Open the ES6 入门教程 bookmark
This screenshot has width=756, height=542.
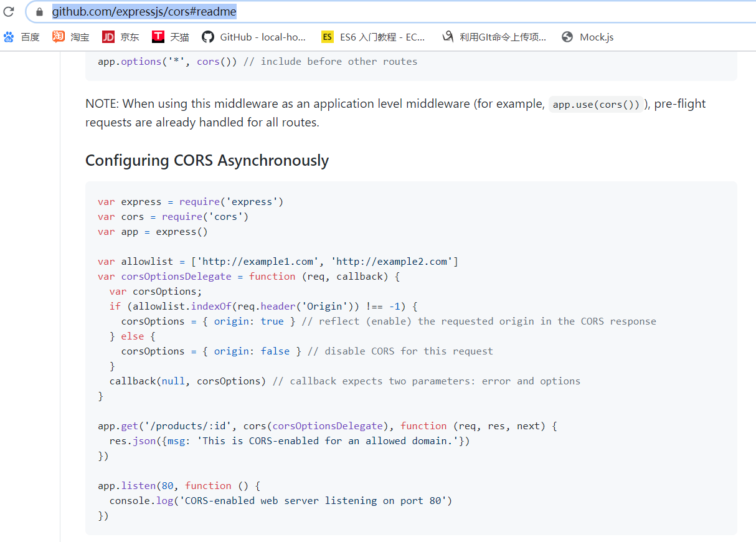pyautogui.click(x=374, y=37)
